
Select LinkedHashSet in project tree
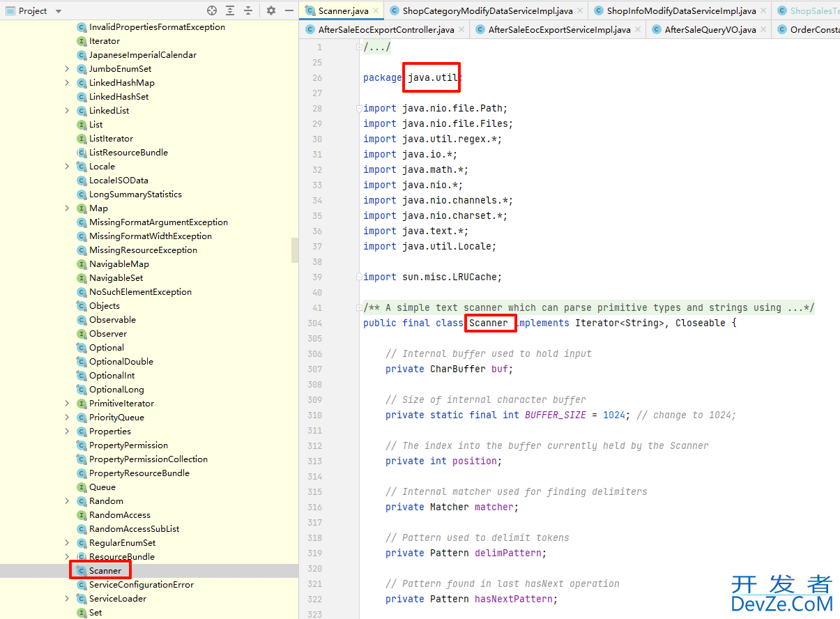(x=119, y=96)
